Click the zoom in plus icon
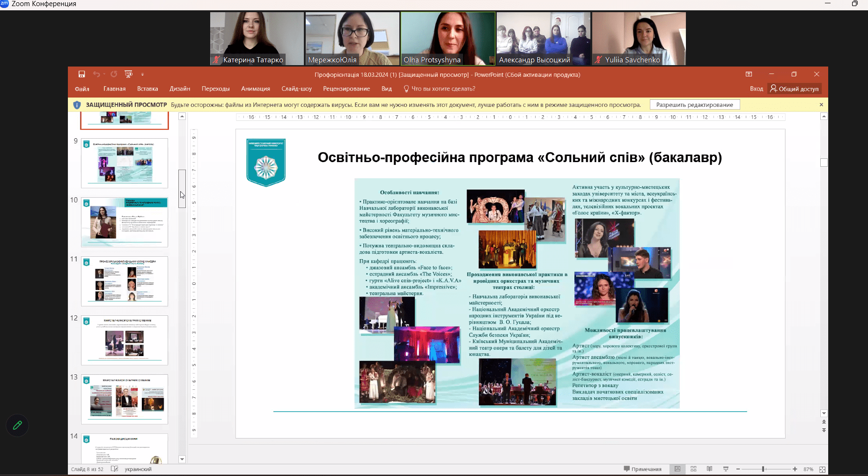 point(795,469)
